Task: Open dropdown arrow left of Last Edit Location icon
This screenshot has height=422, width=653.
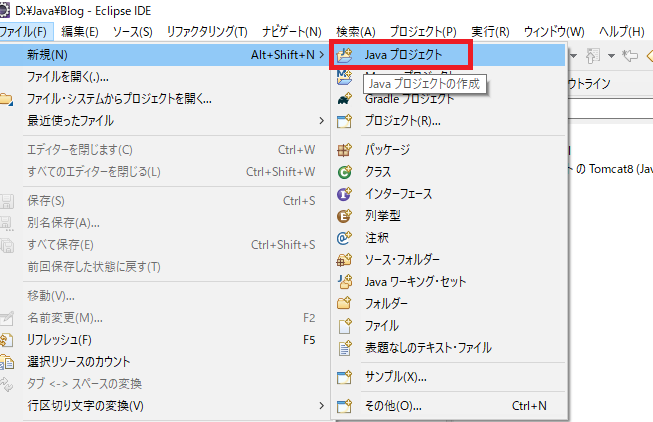Action: [x=611, y=56]
